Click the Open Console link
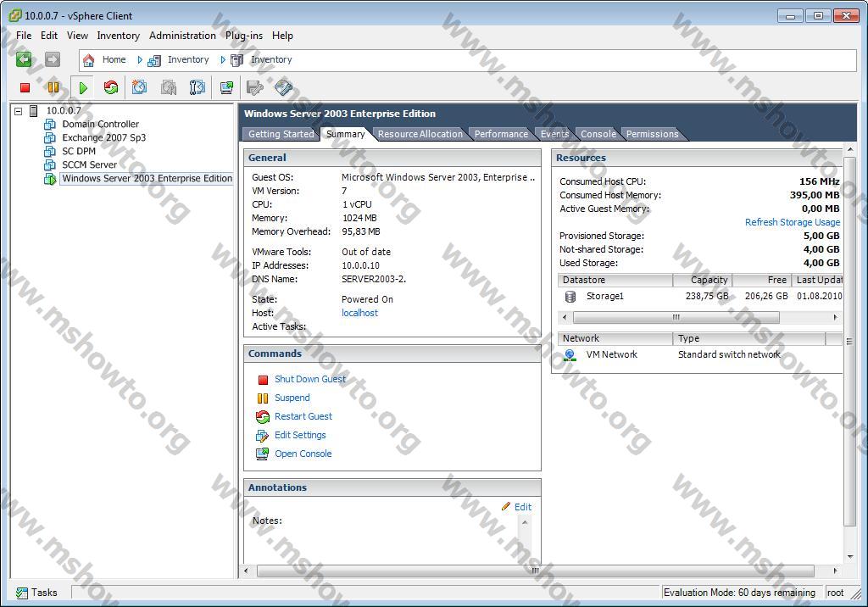This screenshot has height=607, width=868. pos(303,454)
